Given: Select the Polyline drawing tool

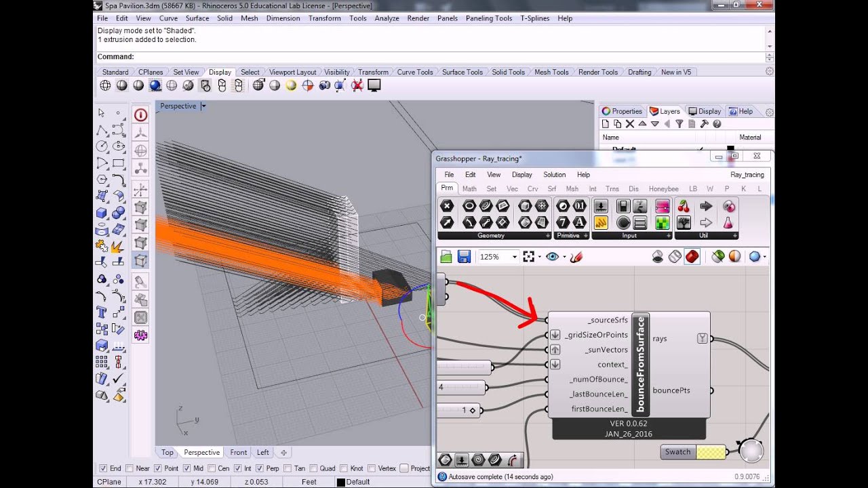Looking at the screenshot, I should pyautogui.click(x=102, y=129).
